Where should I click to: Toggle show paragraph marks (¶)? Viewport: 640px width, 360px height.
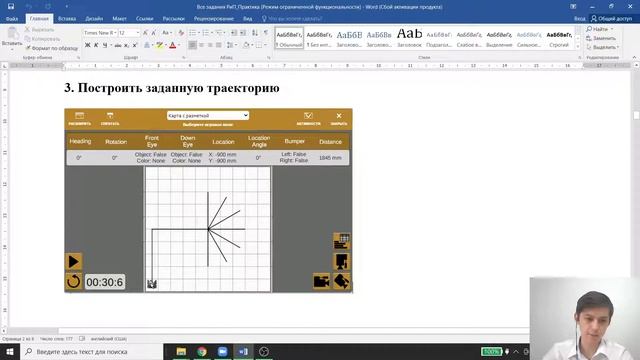click(x=266, y=33)
